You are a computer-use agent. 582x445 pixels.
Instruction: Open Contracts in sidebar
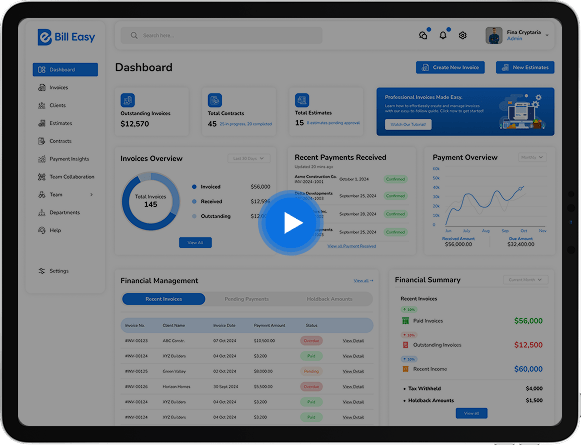[61, 141]
